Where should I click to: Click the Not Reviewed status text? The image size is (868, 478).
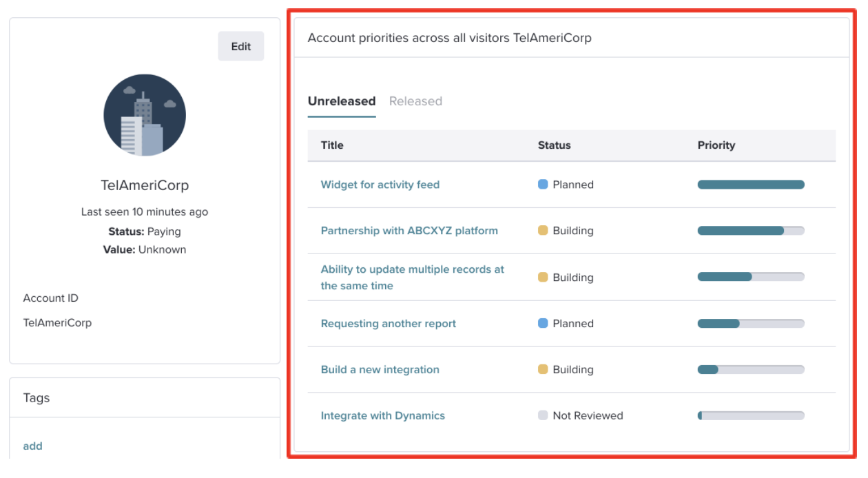pyautogui.click(x=588, y=416)
